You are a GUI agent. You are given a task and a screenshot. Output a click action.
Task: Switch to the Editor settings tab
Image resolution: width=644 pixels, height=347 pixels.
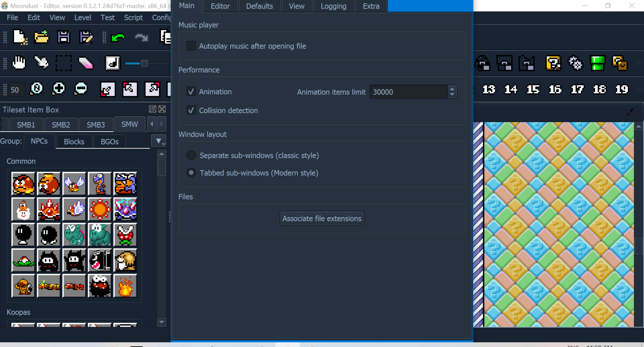(220, 6)
